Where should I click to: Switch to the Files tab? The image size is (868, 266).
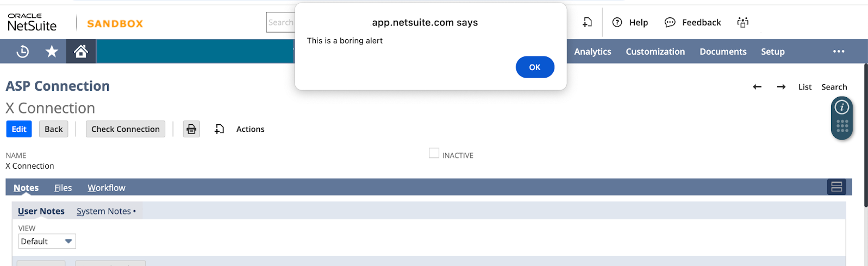tap(63, 188)
